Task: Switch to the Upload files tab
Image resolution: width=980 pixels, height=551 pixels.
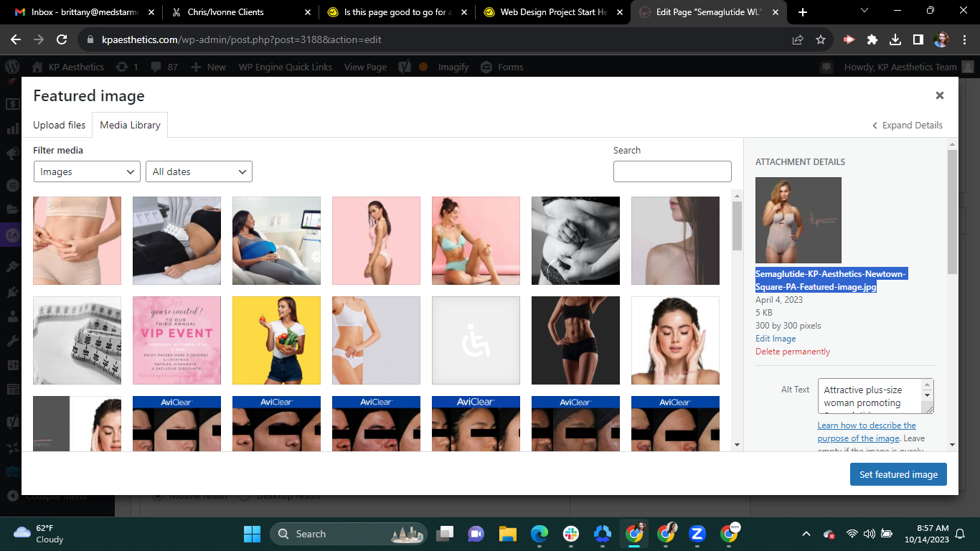Action: tap(60, 125)
